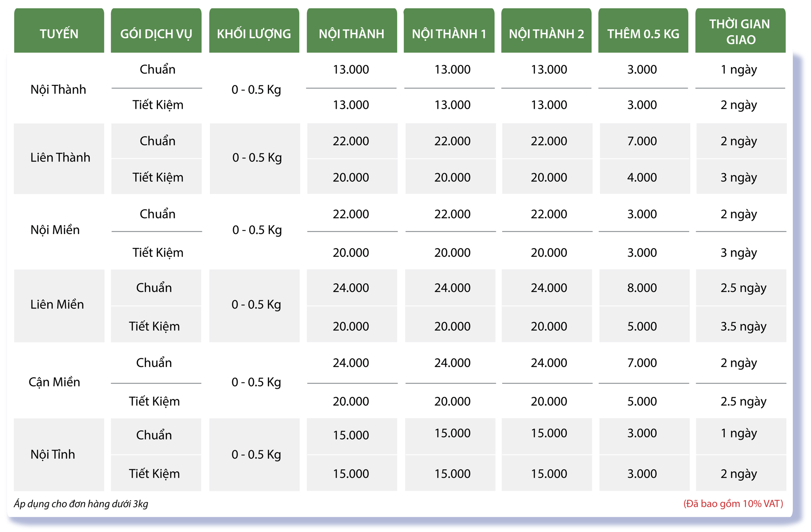Click the Cận Miền route label

point(54,382)
